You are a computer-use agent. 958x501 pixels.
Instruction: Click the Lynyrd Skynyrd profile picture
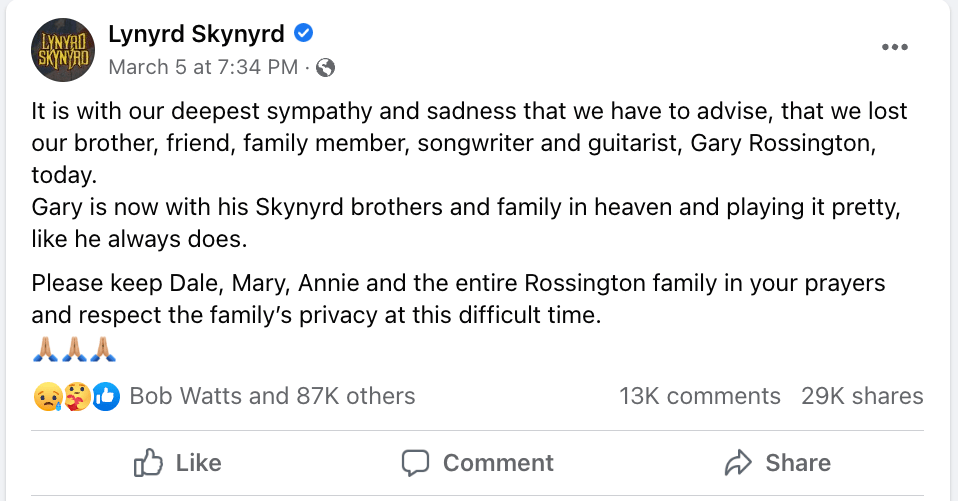coord(63,48)
